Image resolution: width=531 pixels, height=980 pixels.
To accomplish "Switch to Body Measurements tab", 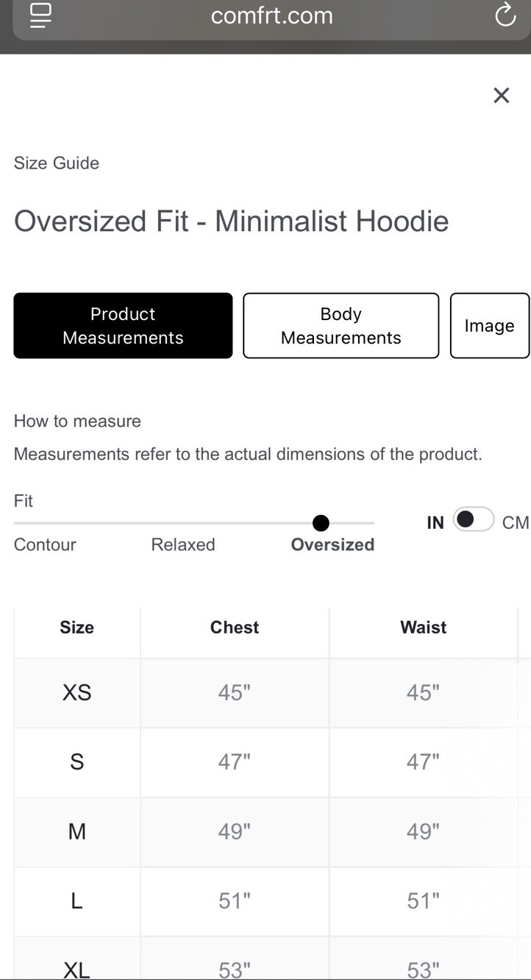I will coord(341,325).
